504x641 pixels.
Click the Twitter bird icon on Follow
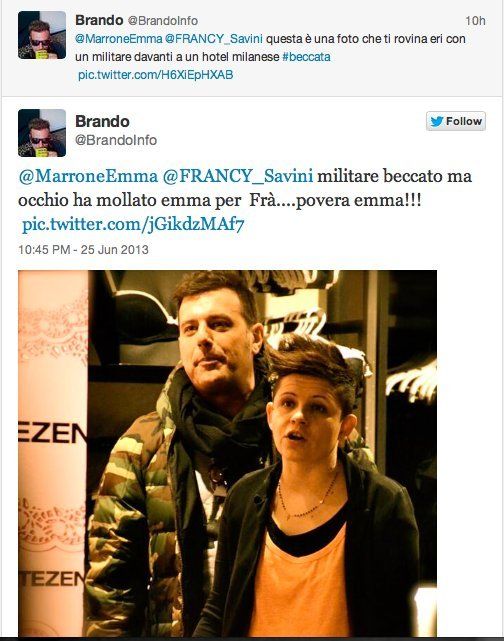[x=437, y=121]
